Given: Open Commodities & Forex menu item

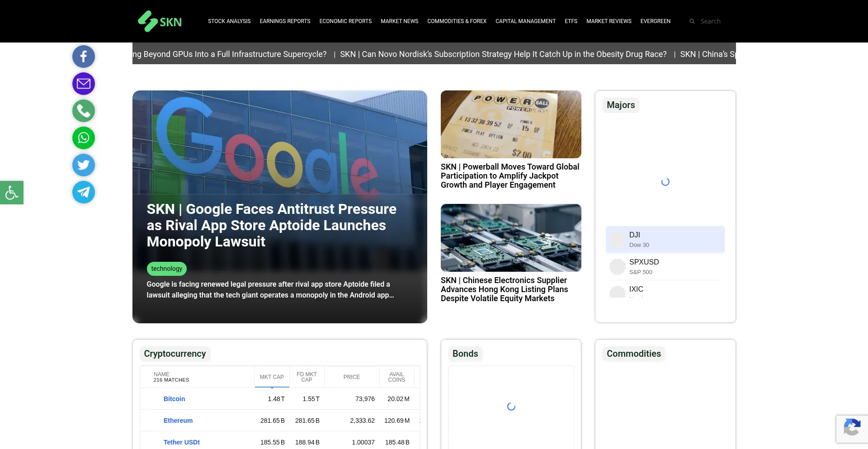Looking at the screenshot, I should [457, 21].
